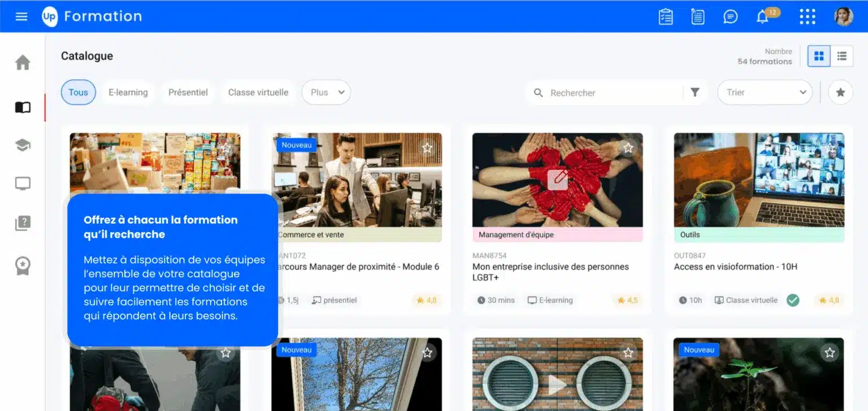Open the chat messages icon

pyautogui.click(x=730, y=17)
